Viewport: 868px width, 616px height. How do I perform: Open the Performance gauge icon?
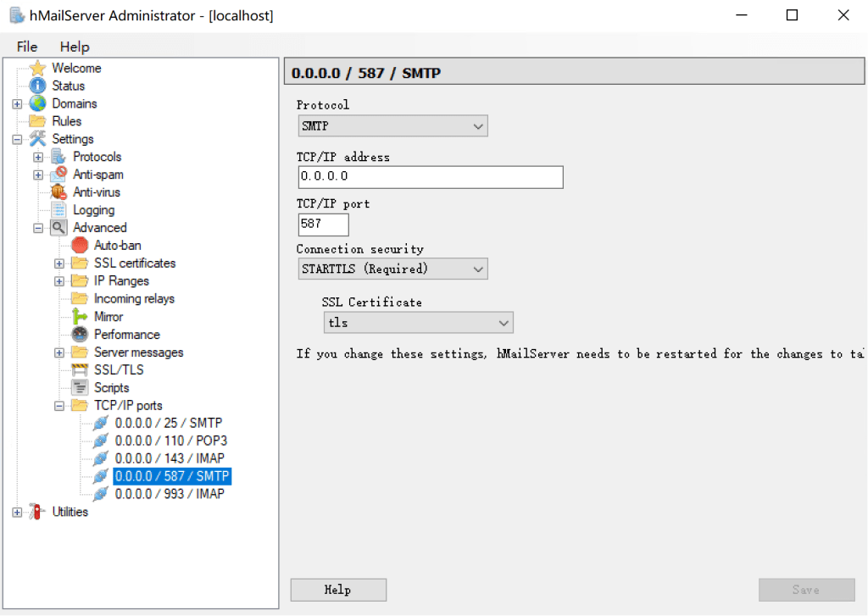pyautogui.click(x=80, y=335)
